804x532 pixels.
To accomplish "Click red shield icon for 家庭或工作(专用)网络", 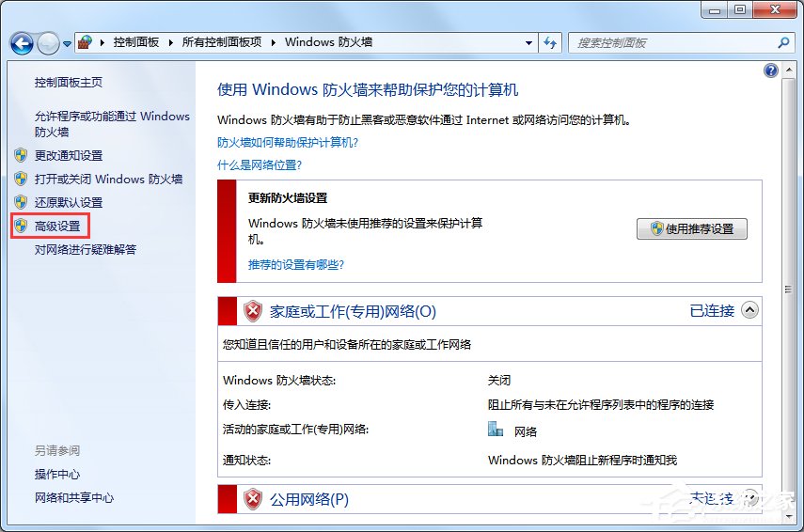I will coord(253,311).
